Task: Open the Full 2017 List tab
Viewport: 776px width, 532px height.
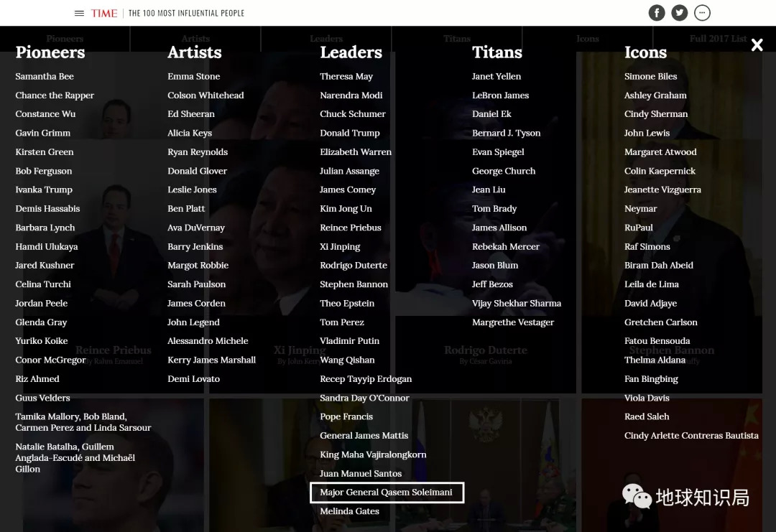Action: pyautogui.click(x=718, y=39)
